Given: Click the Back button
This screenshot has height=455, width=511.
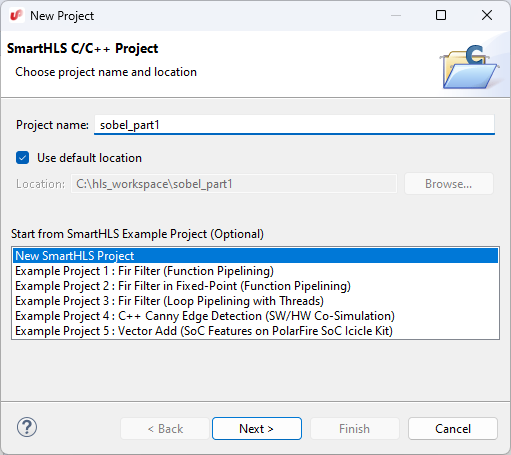Looking at the screenshot, I should tap(165, 429).
